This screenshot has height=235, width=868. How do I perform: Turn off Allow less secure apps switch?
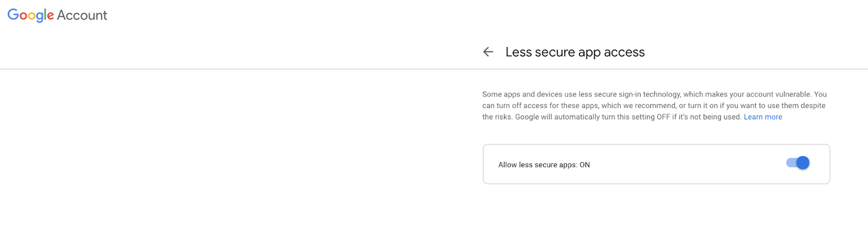pos(798,163)
